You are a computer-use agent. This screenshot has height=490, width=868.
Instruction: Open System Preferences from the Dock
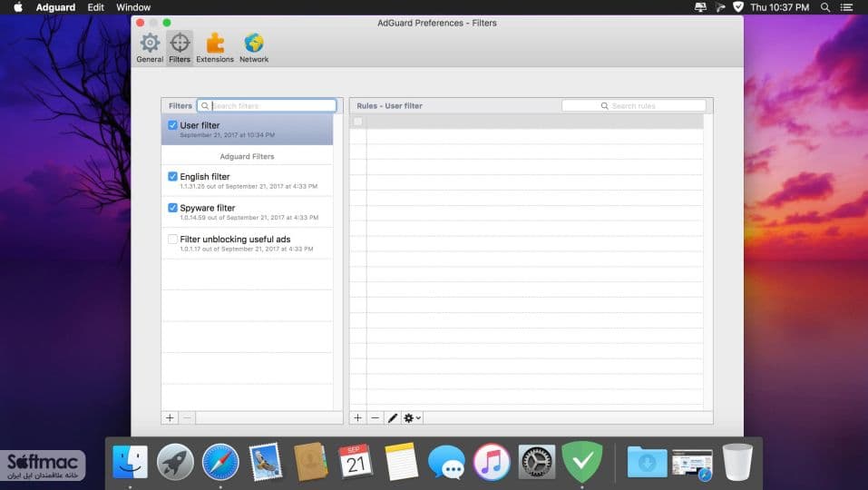tap(536, 462)
